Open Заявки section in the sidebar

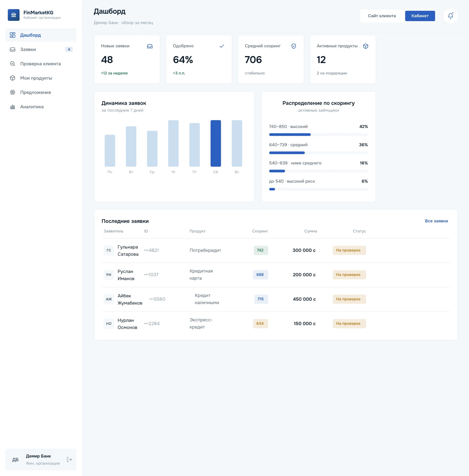pos(41,49)
